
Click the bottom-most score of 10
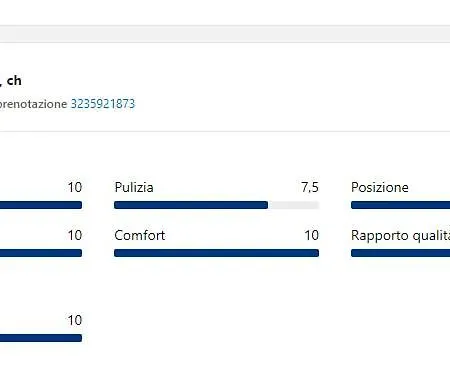(75, 320)
